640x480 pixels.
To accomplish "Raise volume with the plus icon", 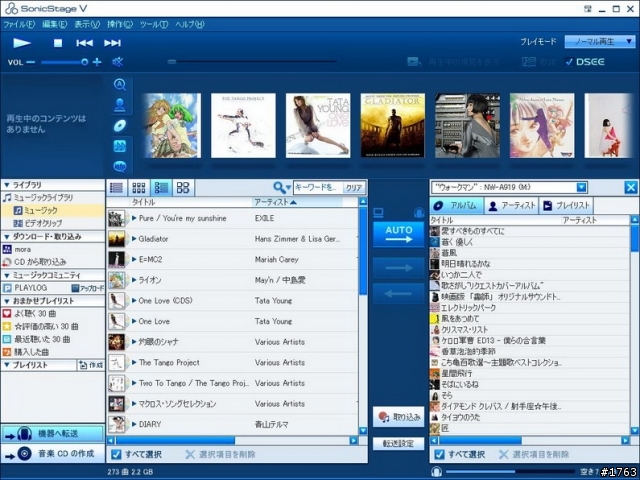I will 97,62.
